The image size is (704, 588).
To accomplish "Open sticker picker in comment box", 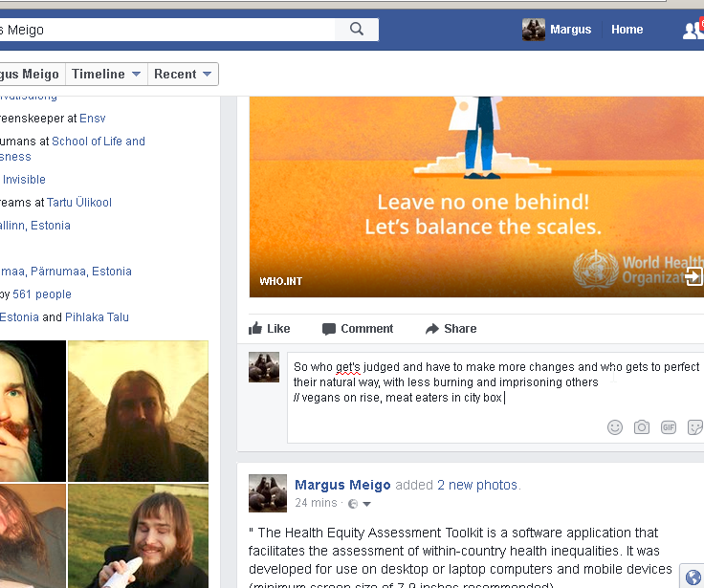I will (695, 426).
